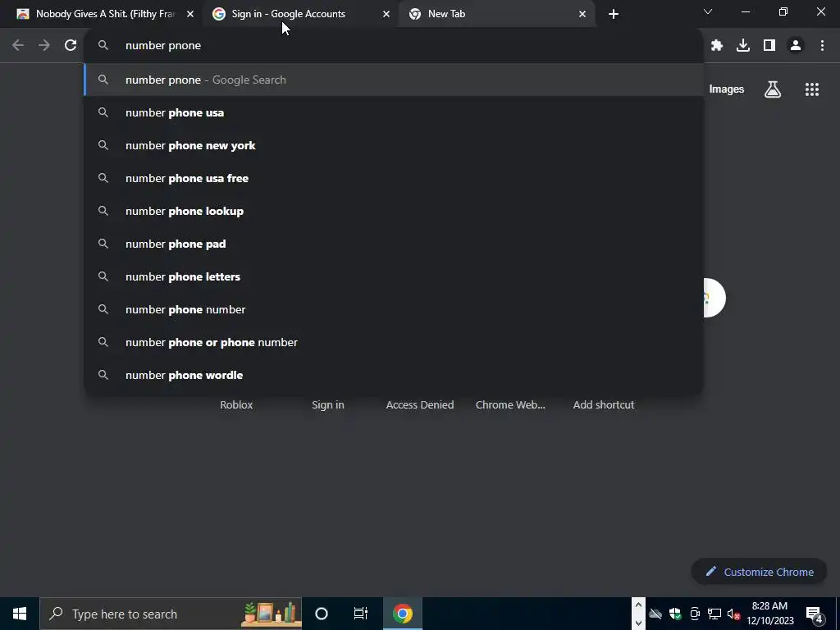This screenshot has height=630, width=840.
Task: Open Search Labs flask icon
Action: click(773, 89)
